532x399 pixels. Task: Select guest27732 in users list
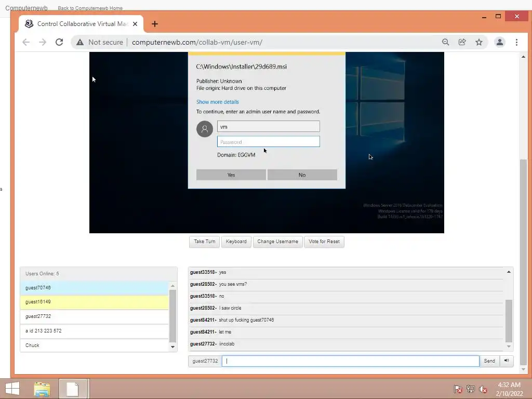(x=95, y=316)
